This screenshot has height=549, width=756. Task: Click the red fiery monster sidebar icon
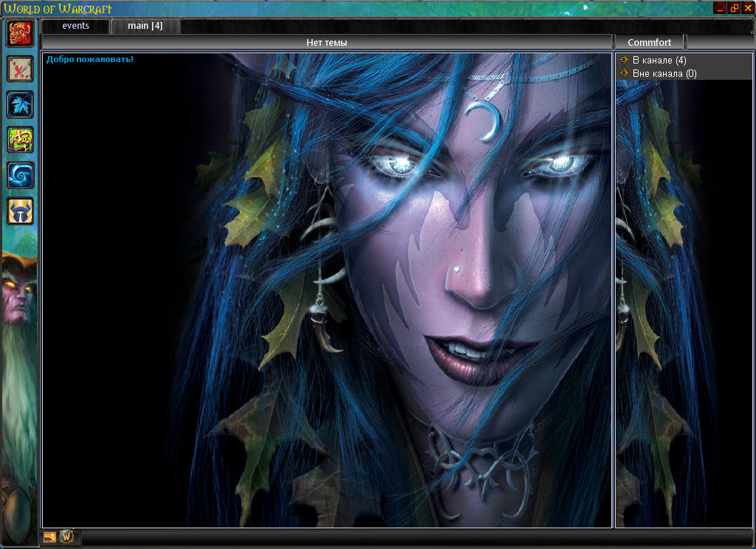20,33
